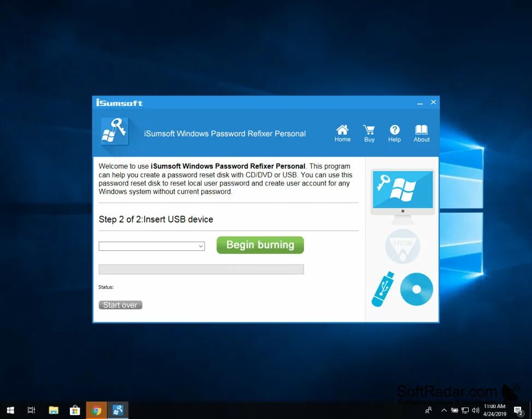Switch to Chrome on the taskbar
The width and height of the screenshot is (532, 419).
coord(97,410)
